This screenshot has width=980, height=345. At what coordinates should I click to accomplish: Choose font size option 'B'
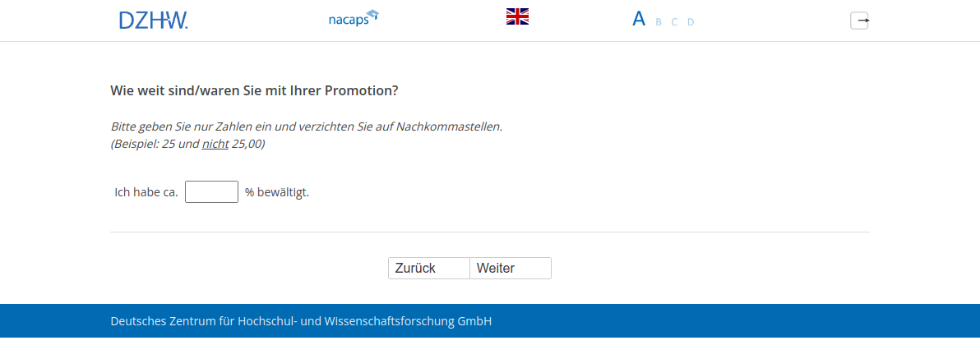point(659,22)
